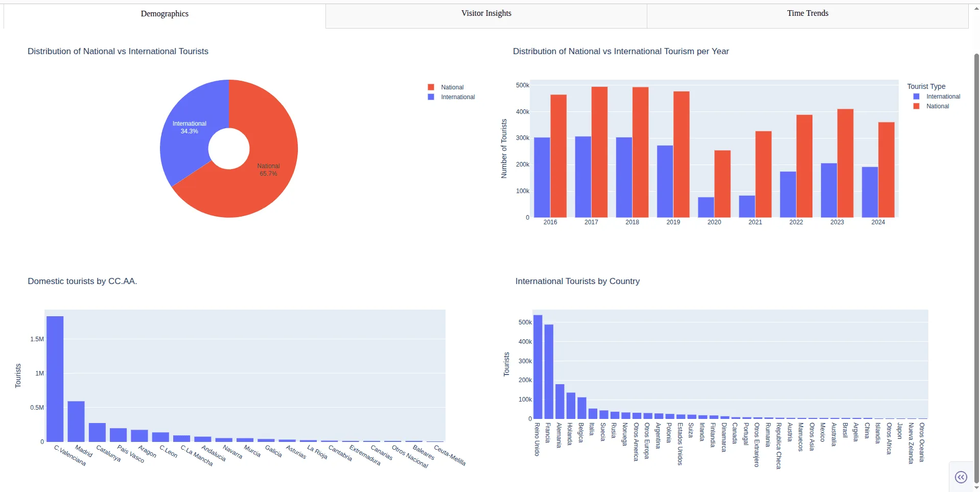
Task: Toggle International in Tourist Type legend
Action: tap(943, 97)
